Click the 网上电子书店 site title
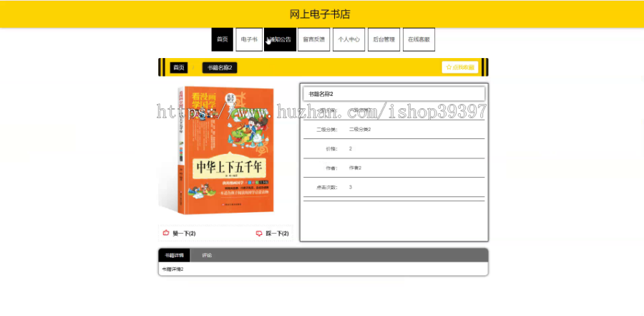The image size is (644, 316). (320, 14)
